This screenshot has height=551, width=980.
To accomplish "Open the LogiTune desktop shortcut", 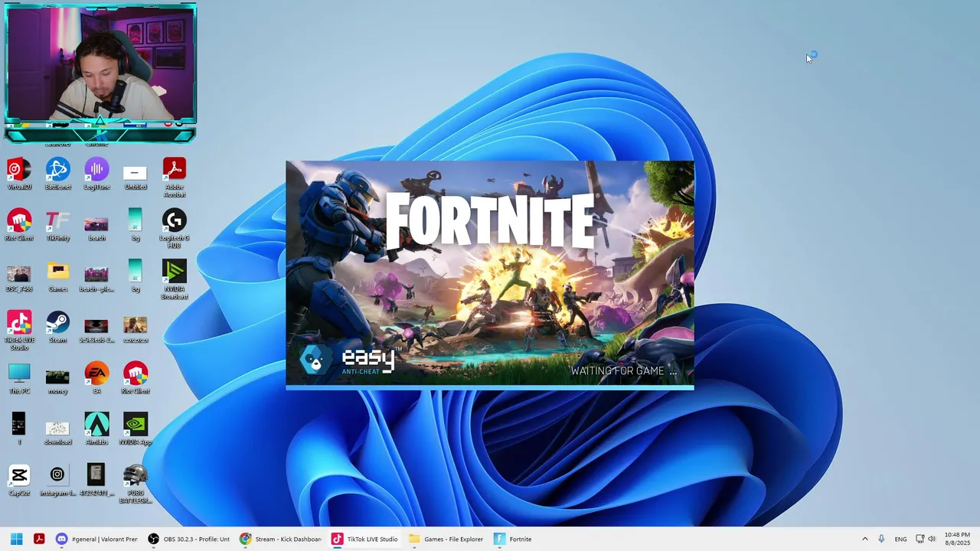I will (x=96, y=174).
